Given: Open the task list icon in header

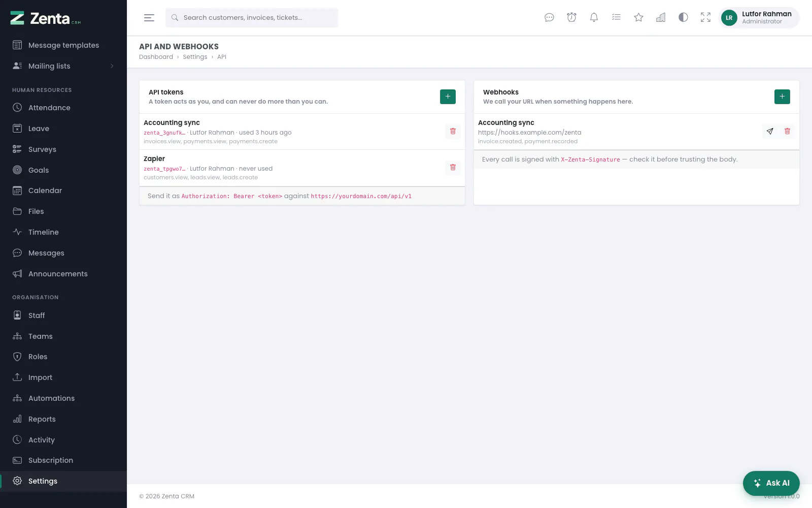Looking at the screenshot, I should pyautogui.click(x=616, y=18).
